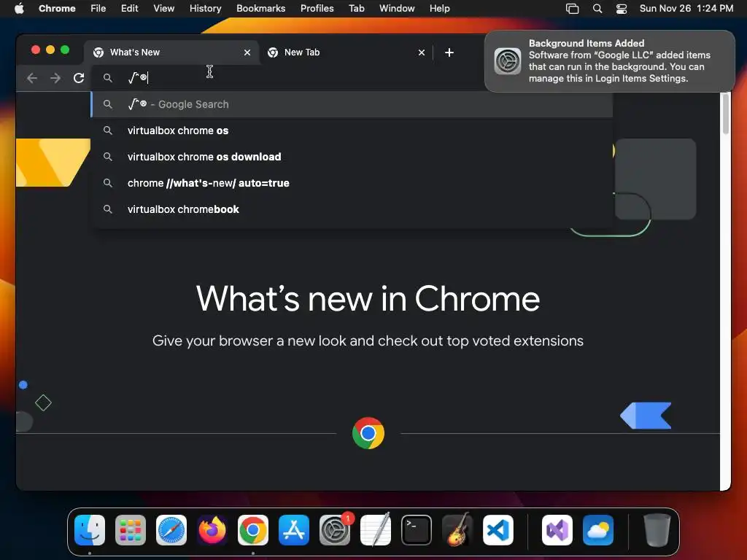747x560 pixels.
Task: Open the Background Items Added notification
Action: 610,61
